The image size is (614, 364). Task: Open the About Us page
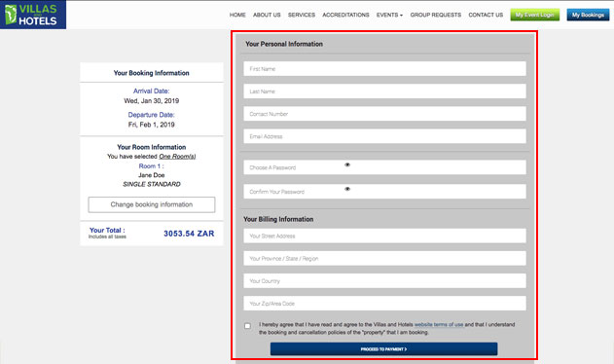[267, 15]
